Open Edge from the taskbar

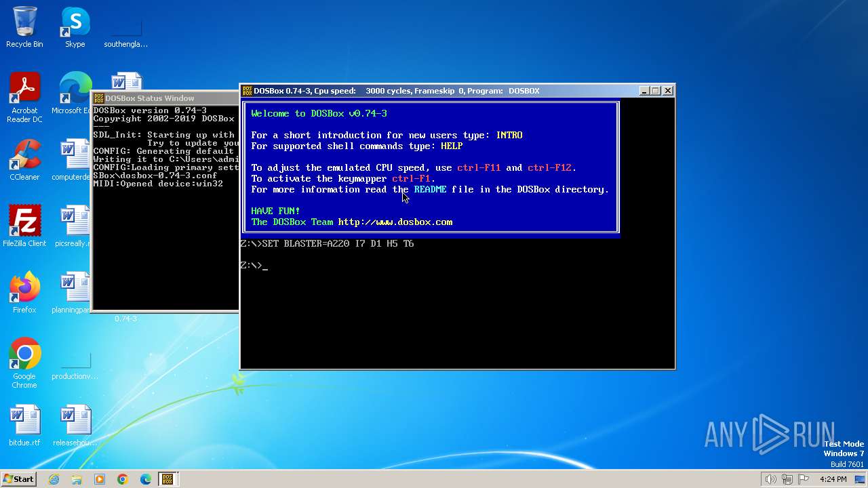point(146,479)
